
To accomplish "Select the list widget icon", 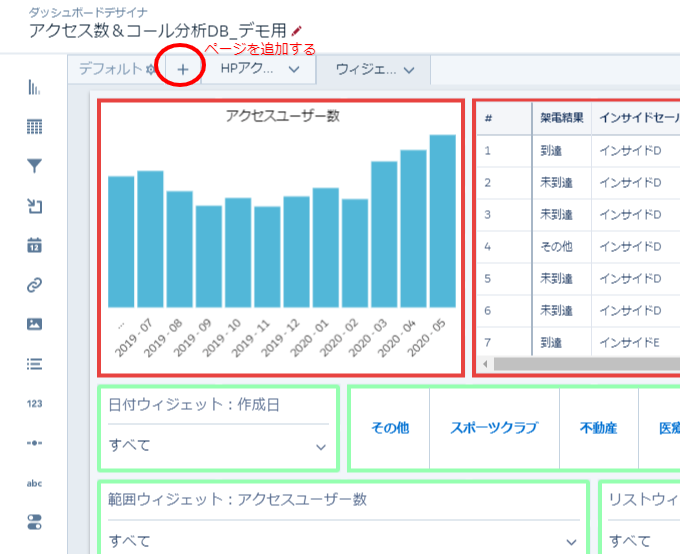I will click(34, 364).
